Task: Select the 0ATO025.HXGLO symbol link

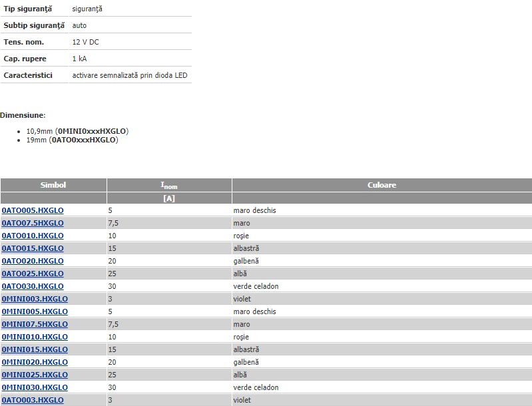Action: [33, 274]
